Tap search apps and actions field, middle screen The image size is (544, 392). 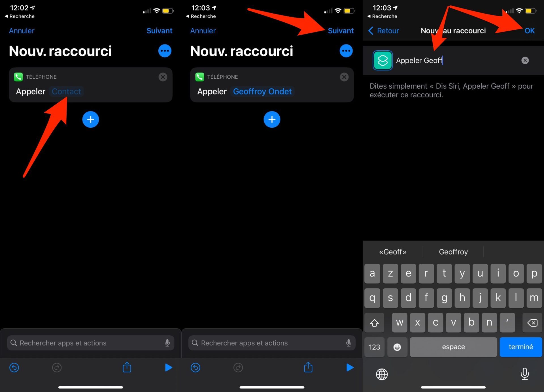click(272, 343)
